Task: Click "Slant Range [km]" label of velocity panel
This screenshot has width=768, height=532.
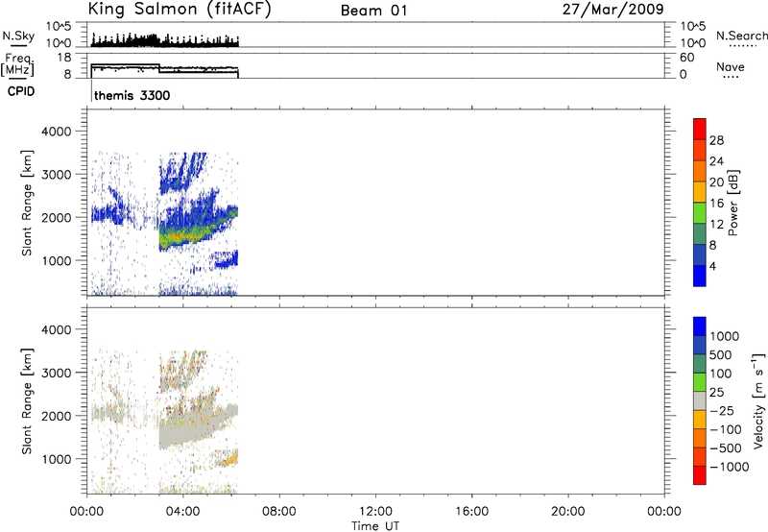Action: [x=27, y=401]
